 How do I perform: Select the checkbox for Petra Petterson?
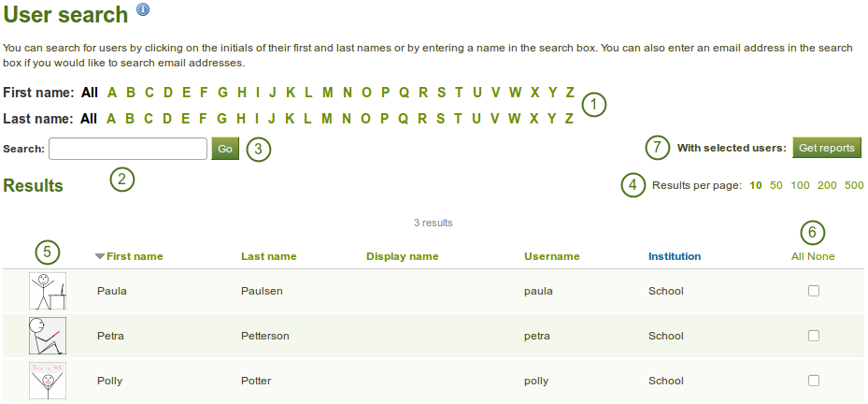tap(814, 336)
